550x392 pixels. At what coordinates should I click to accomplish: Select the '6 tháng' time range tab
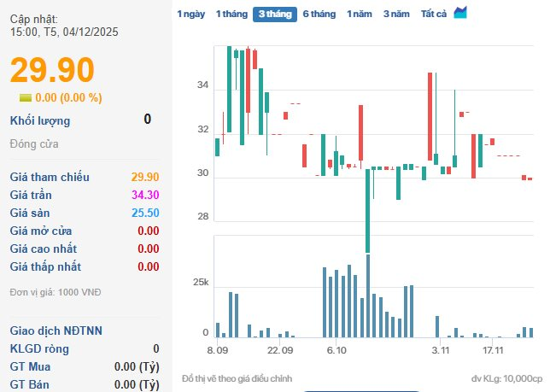pos(319,14)
